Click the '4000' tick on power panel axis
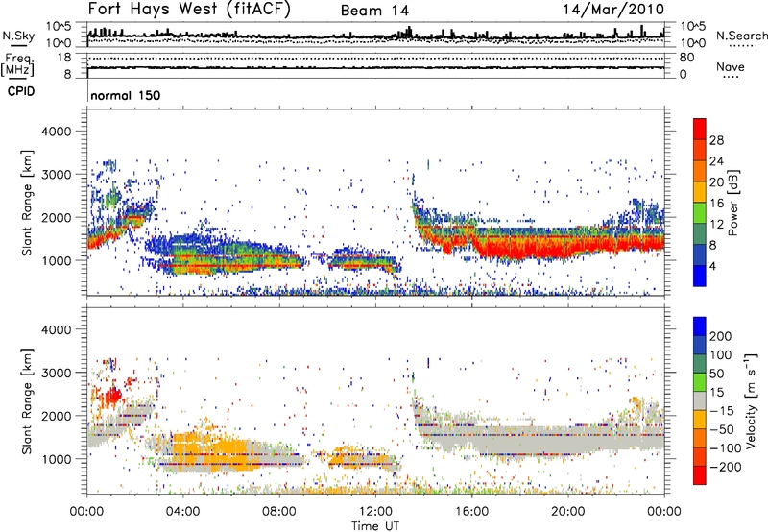Screen dimensions: 768x532 (56, 132)
